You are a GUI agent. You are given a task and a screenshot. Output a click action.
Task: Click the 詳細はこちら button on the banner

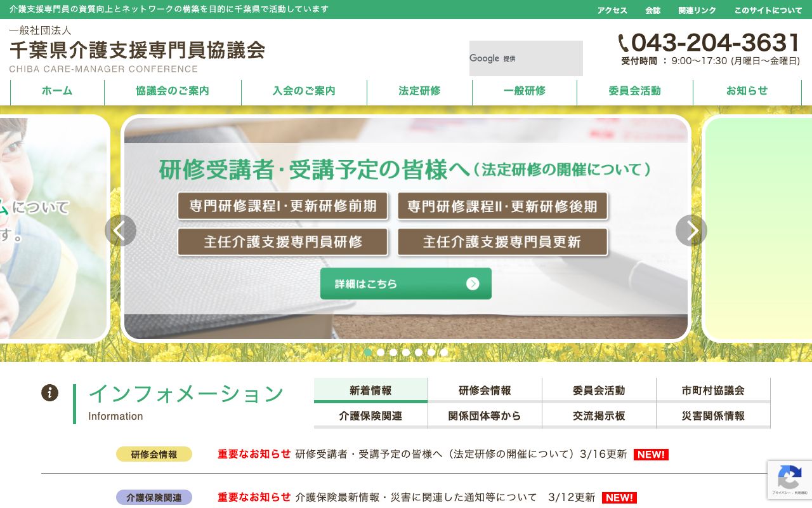point(406,284)
